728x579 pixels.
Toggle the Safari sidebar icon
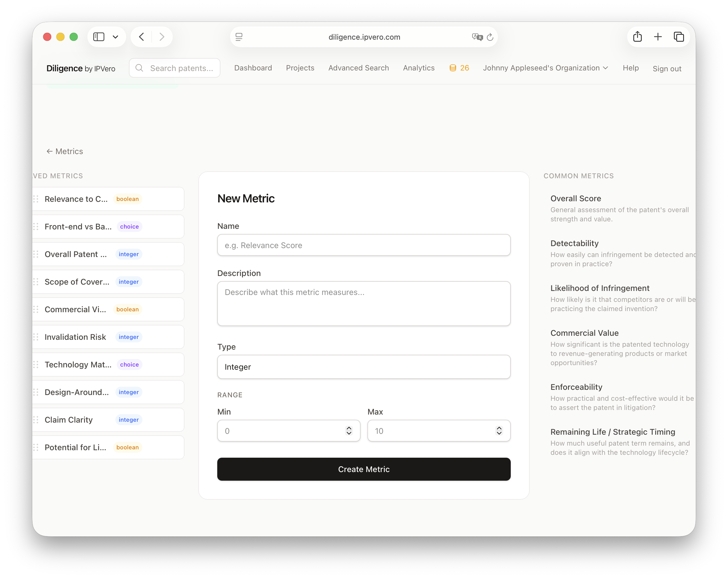click(x=99, y=37)
